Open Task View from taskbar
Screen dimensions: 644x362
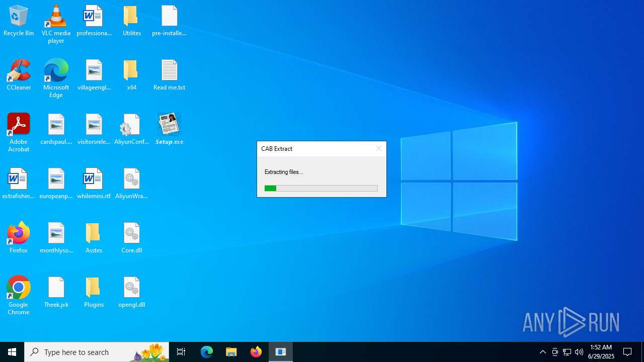coord(181,352)
